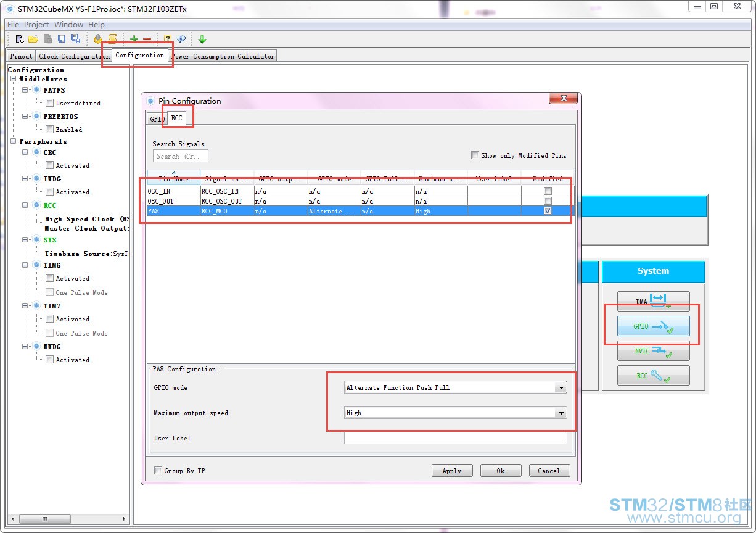The width and height of the screenshot is (756, 533).
Task: Toggle IWDG Activated checkbox
Action: tap(49, 192)
